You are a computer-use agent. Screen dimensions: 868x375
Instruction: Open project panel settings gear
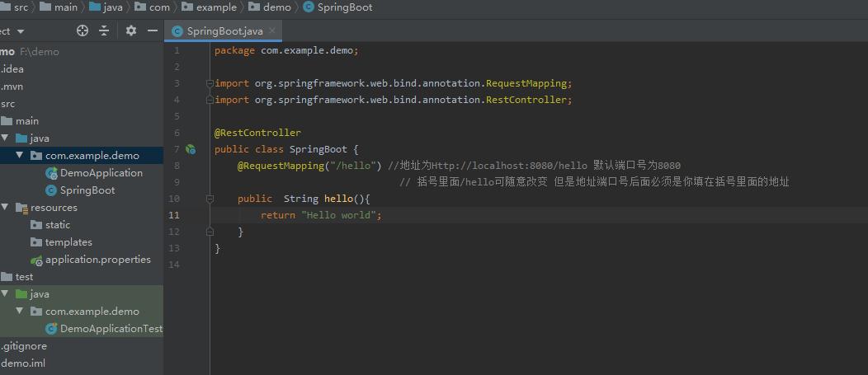[x=130, y=31]
